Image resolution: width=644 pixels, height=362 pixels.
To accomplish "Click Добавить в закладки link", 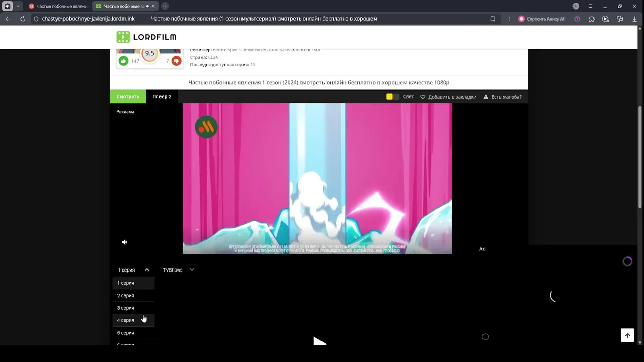I will coord(448,97).
